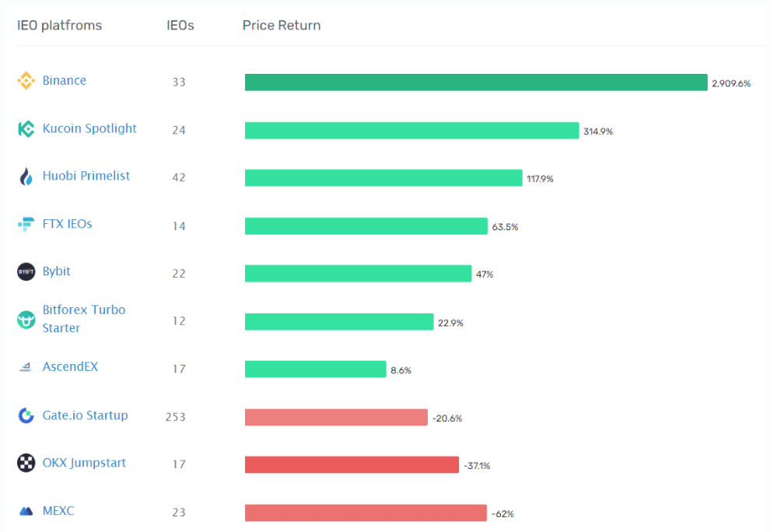Click the Kucoin Spotlight logo icon
770x532 pixels.
(x=26, y=128)
